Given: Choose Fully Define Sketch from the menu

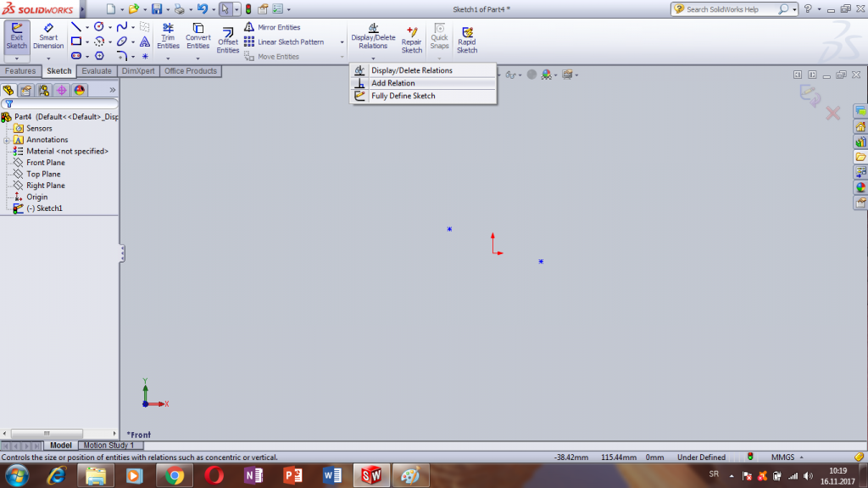Looking at the screenshot, I should (424, 96).
